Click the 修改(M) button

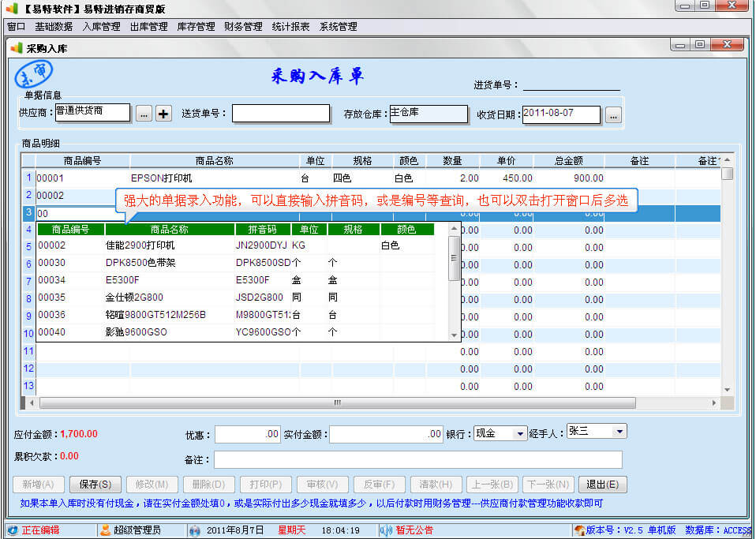pyautogui.click(x=152, y=485)
